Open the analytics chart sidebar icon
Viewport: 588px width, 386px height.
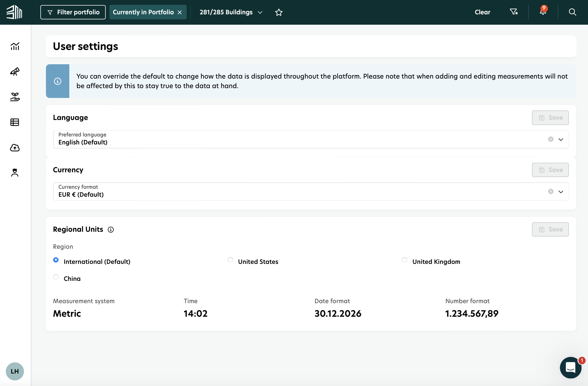click(x=15, y=46)
